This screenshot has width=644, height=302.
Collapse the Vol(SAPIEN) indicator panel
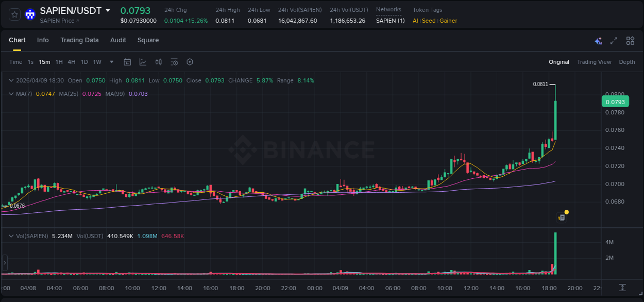click(11, 236)
